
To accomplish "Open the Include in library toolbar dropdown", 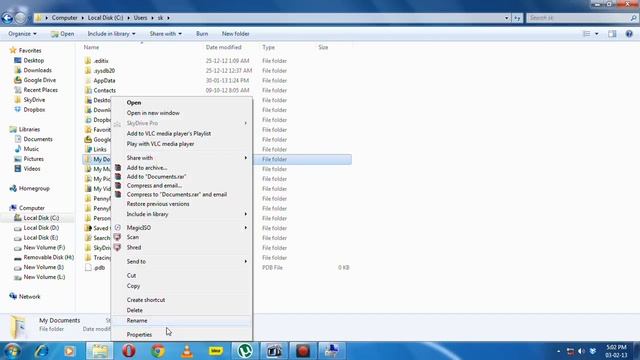I will pos(111,34).
